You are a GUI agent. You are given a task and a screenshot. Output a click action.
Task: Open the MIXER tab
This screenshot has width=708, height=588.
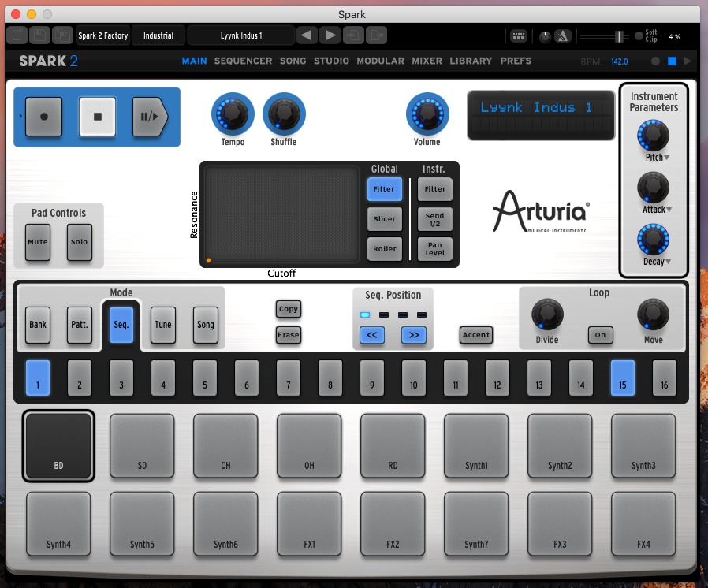[427, 61]
